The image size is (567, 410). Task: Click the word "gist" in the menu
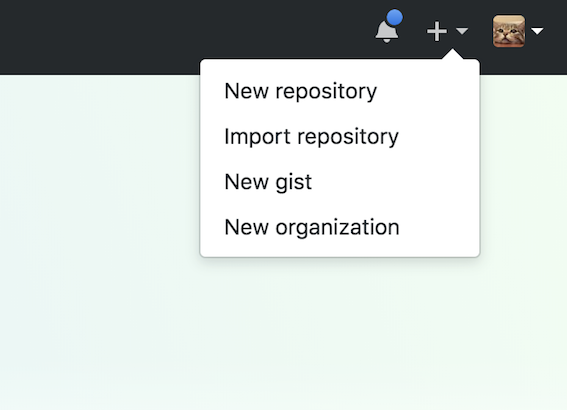click(293, 183)
